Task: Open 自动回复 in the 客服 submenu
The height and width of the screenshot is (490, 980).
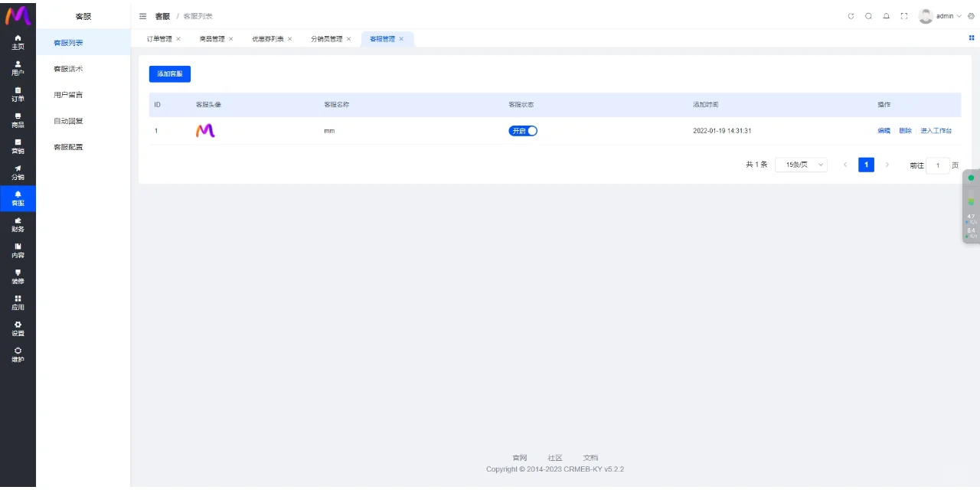Action: tap(68, 121)
